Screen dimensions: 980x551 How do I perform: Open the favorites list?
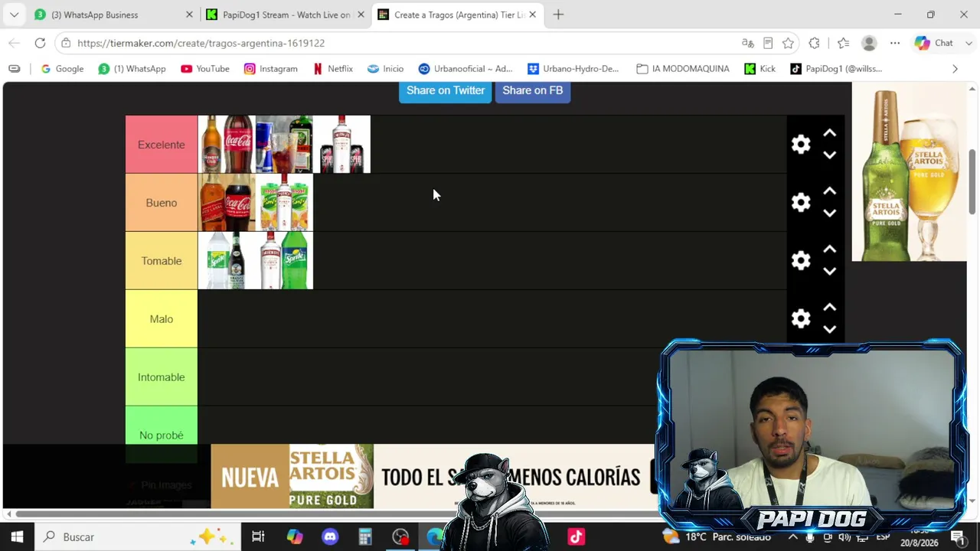843,43
